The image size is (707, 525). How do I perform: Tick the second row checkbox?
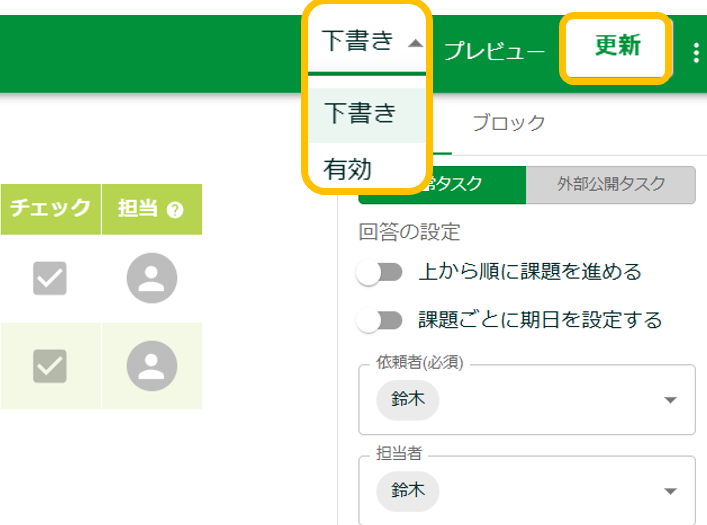(50, 366)
